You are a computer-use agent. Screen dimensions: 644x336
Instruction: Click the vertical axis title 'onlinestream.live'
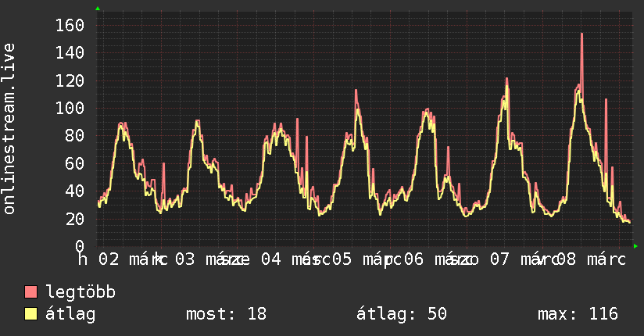click(x=9, y=129)
